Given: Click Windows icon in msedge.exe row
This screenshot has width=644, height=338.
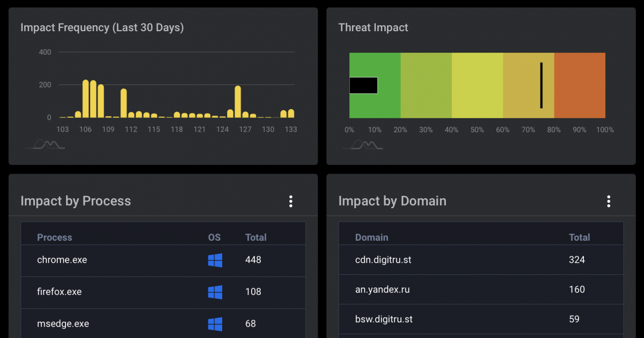Looking at the screenshot, I should [215, 324].
